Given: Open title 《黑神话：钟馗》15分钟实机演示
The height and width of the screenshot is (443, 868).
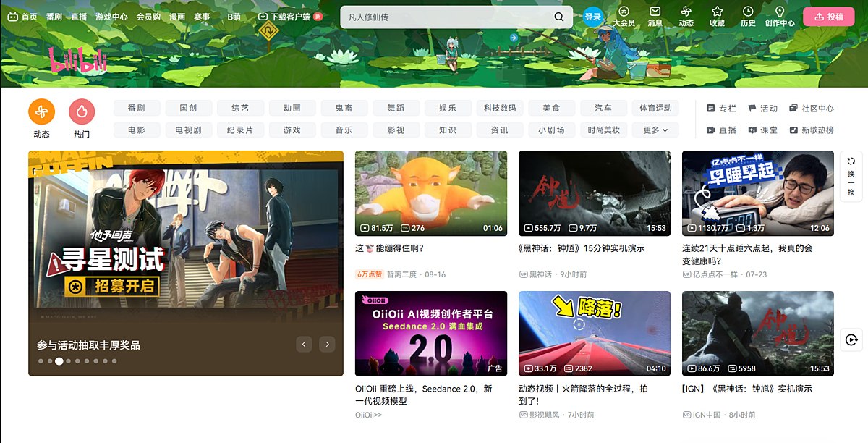Looking at the screenshot, I should [x=582, y=248].
